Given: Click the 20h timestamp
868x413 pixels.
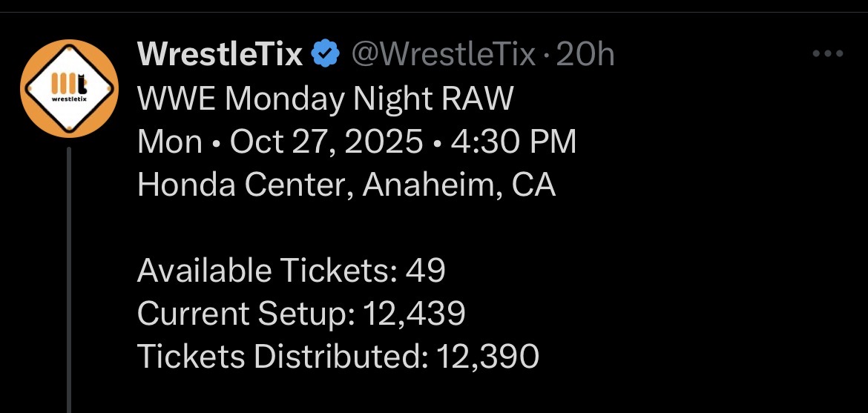Looking at the screenshot, I should pyautogui.click(x=585, y=54).
